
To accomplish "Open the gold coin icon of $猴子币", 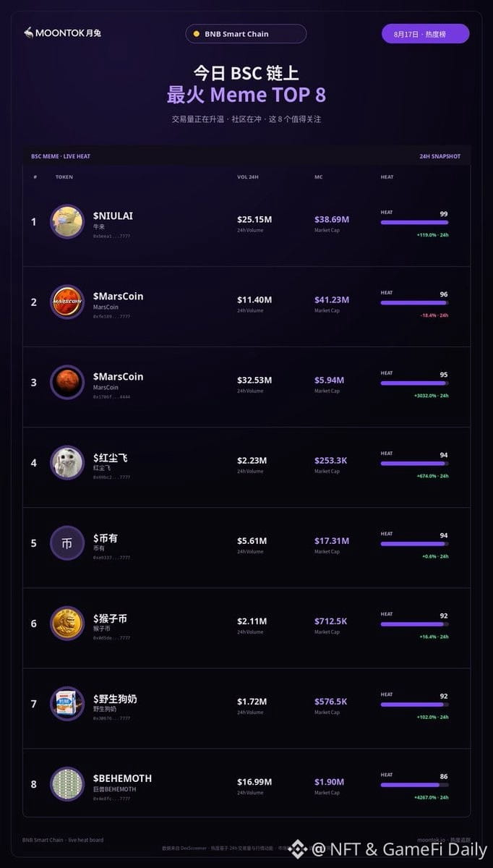I will click(x=67, y=623).
